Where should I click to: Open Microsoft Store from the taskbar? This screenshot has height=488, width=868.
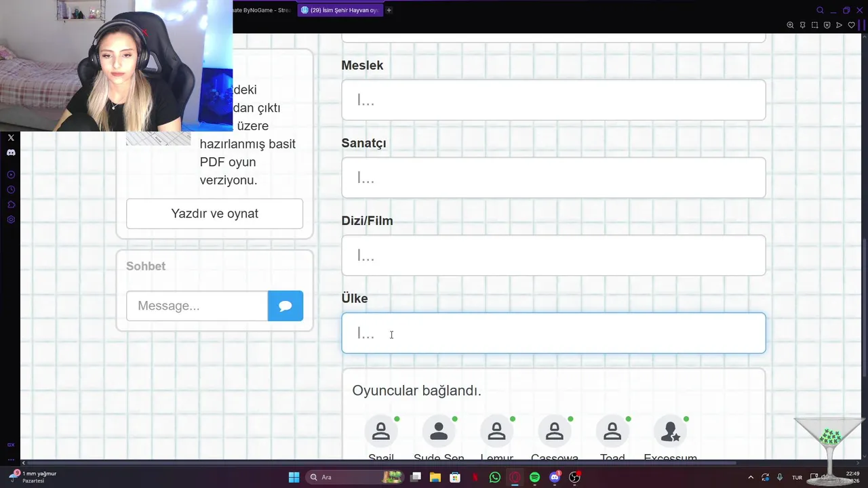(x=455, y=477)
